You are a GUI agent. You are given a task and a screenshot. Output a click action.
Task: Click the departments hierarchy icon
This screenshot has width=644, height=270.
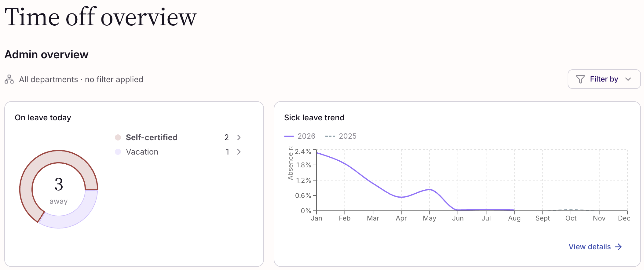[x=9, y=79]
